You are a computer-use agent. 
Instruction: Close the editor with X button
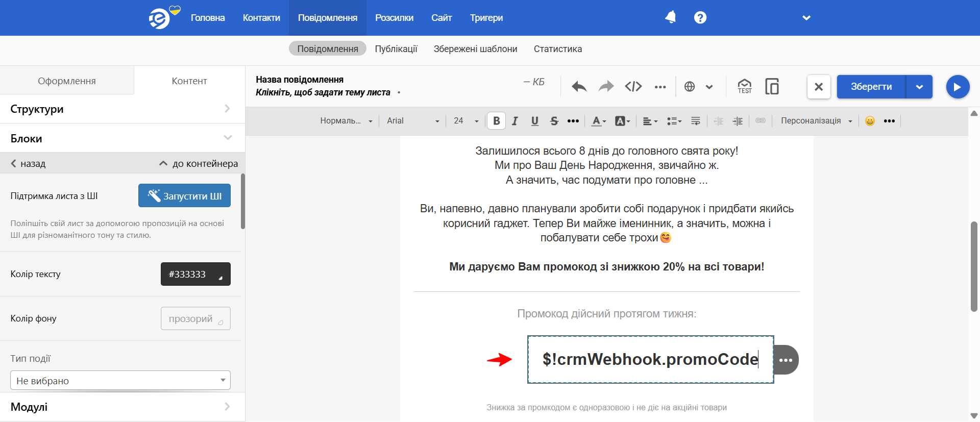[x=819, y=87]
